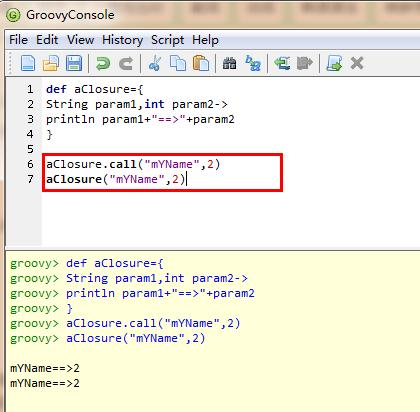Click the Paste clipboard icon
This screenshot has height=412, width=420.
coord(201,63)
